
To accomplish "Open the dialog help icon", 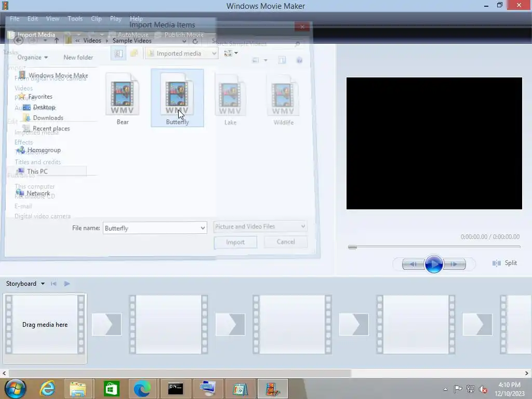I will [x=299, y=60].
